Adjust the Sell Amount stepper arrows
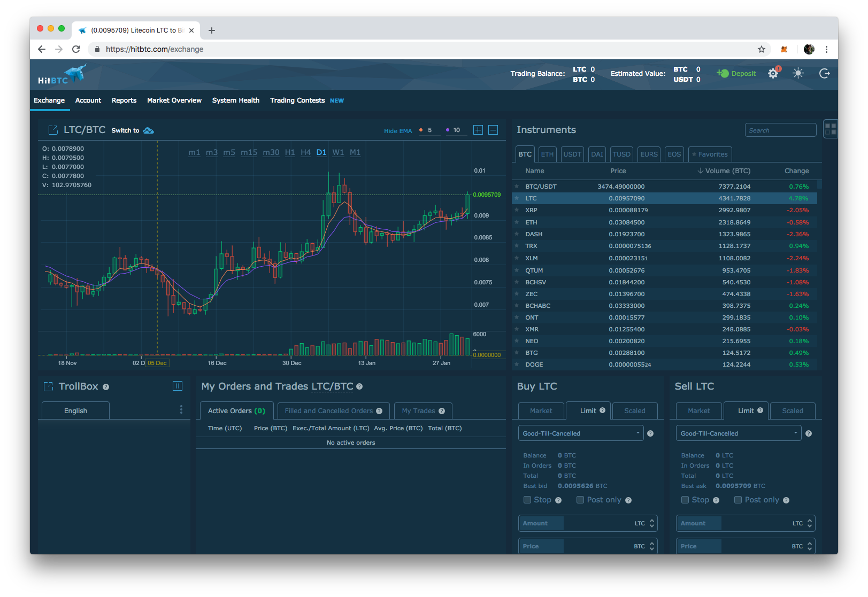The image size is (868, 597). tap(810, 523)
